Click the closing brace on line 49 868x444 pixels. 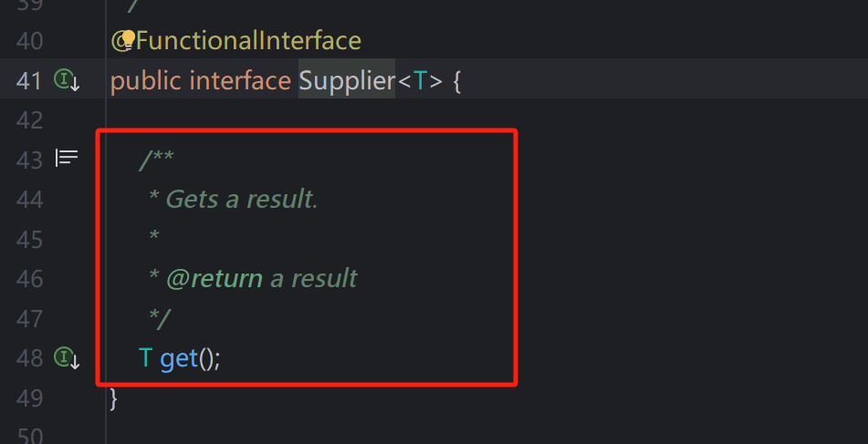point(114,398)
